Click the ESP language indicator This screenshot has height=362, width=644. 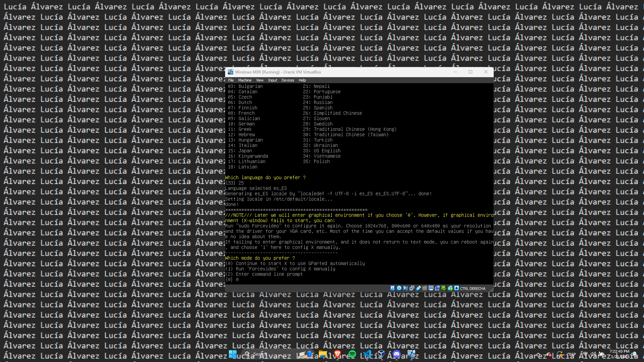click(572, 354)
